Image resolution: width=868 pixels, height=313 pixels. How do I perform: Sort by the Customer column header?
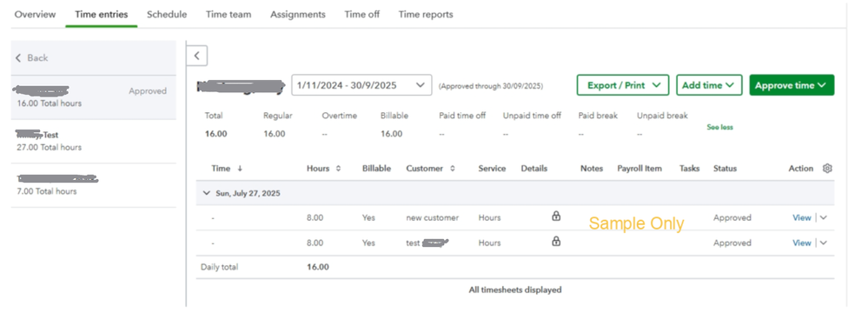pos(431,169)
